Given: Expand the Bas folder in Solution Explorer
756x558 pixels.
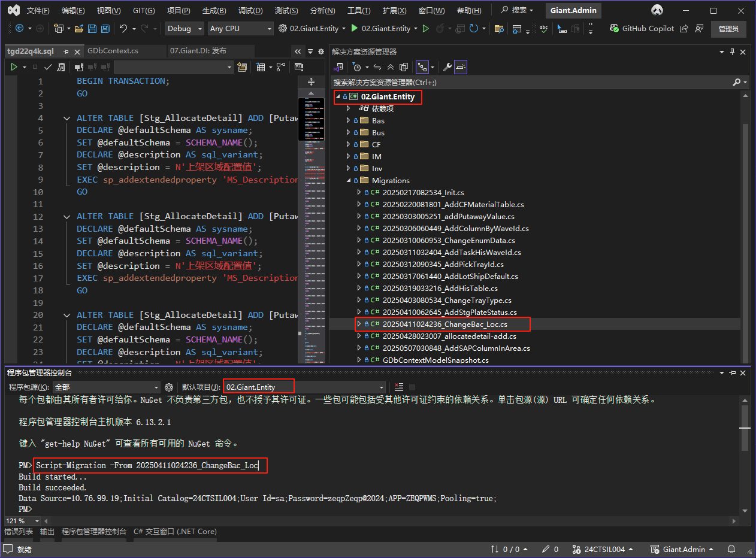Looking at the screenshot, I should point(349,121).
